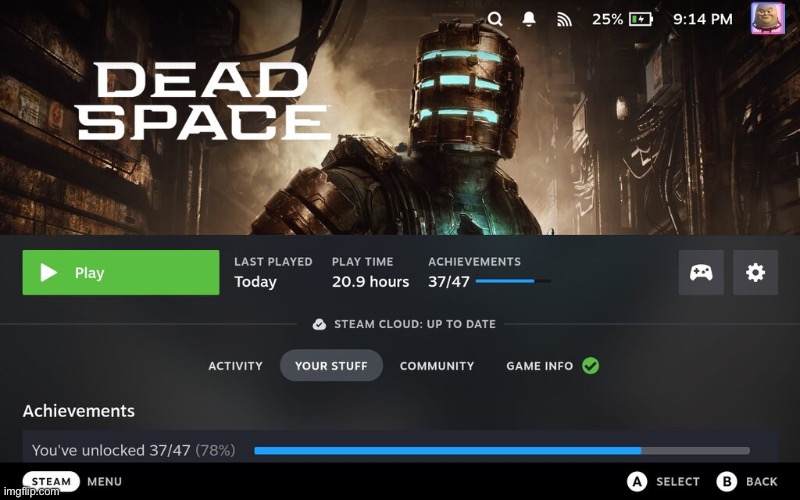Click the '20.9 hours' play time
The image size is (800, 500).
click(x=370, y=282)
